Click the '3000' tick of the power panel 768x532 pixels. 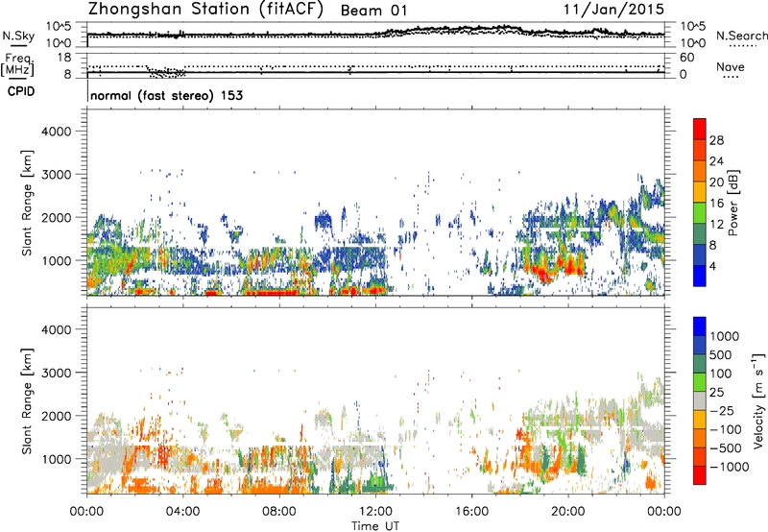[x=56, y=175]
